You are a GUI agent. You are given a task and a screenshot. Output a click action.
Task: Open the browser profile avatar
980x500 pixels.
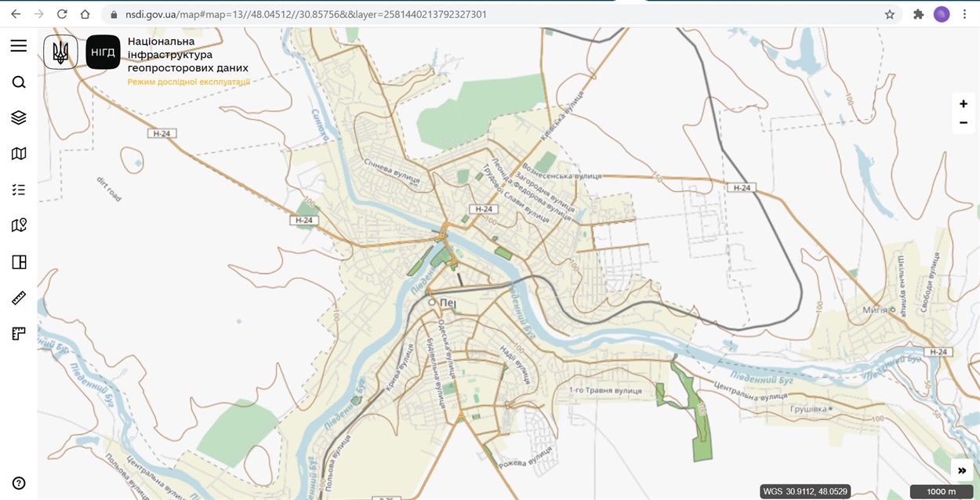[942, 14]
